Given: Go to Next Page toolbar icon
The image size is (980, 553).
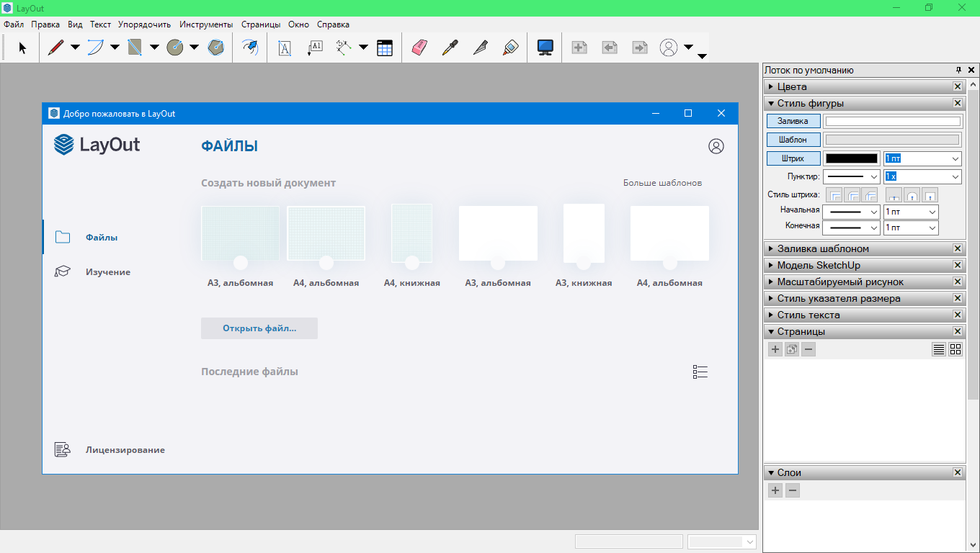Looking at the screenshot, I should point(640,48).
